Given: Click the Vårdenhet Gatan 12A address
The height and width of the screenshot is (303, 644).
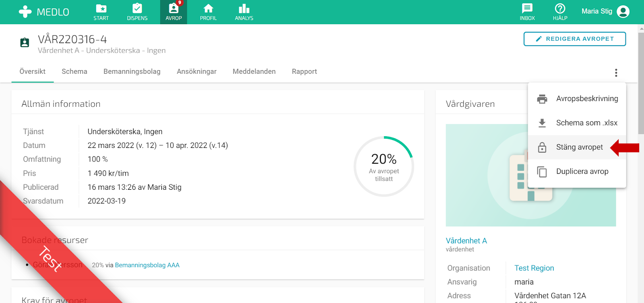Looking at the screenshot, I should click(x=550, y=296).
